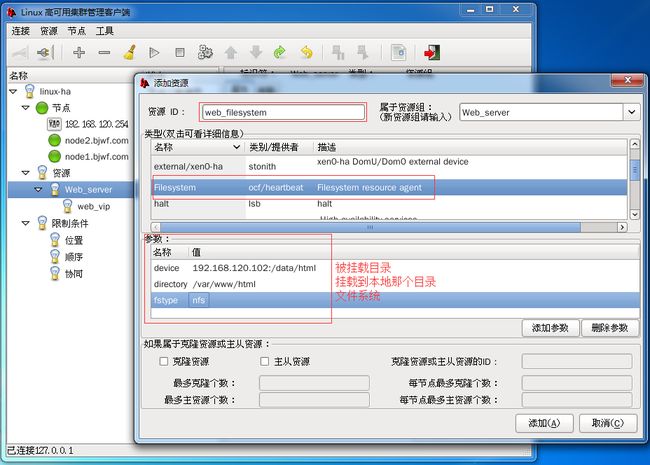Image resolution: width=650 pixels, height=465 pixels.
Task: Click the 类别/提供者 column header
Action: coord(279,147)
